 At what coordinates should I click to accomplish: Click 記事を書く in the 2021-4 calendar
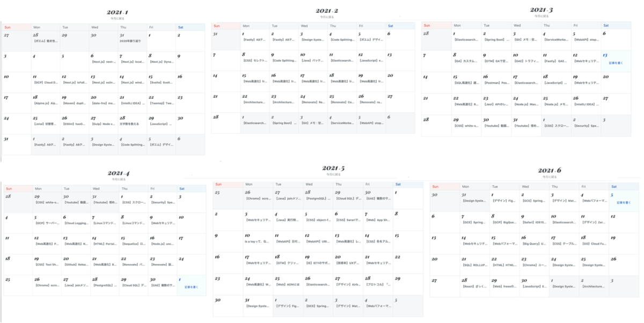192,287
